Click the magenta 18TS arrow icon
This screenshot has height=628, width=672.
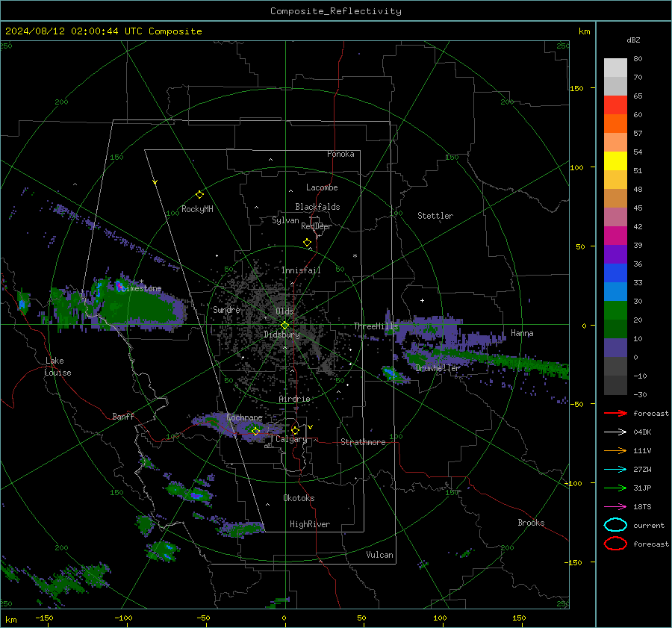point(615,507)
